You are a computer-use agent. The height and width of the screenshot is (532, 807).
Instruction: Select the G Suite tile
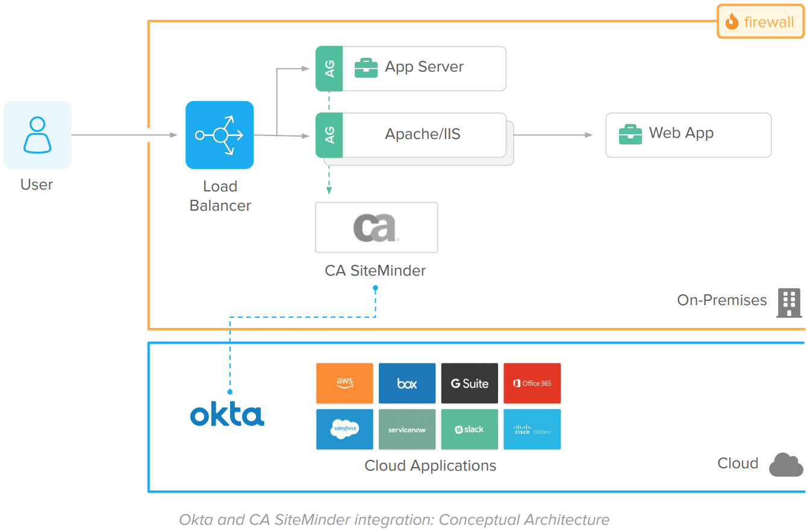tap(470, 383)
